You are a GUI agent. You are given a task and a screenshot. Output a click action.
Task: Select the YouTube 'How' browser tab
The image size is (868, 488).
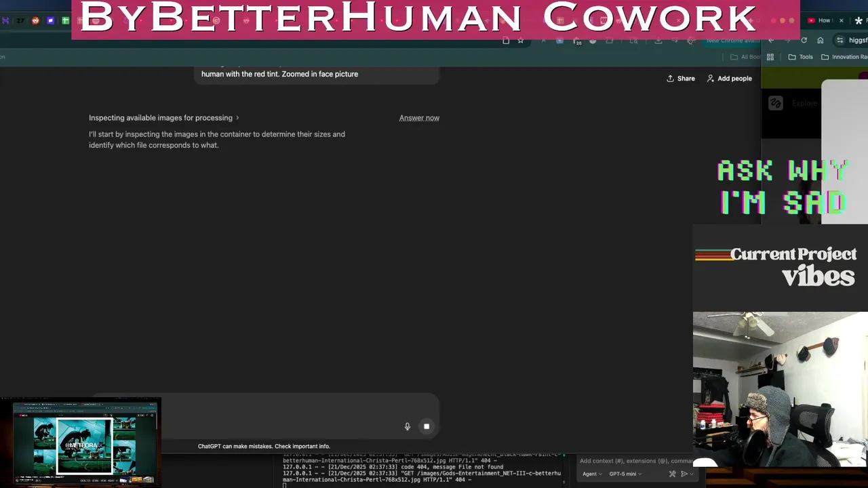click(824, 20)
